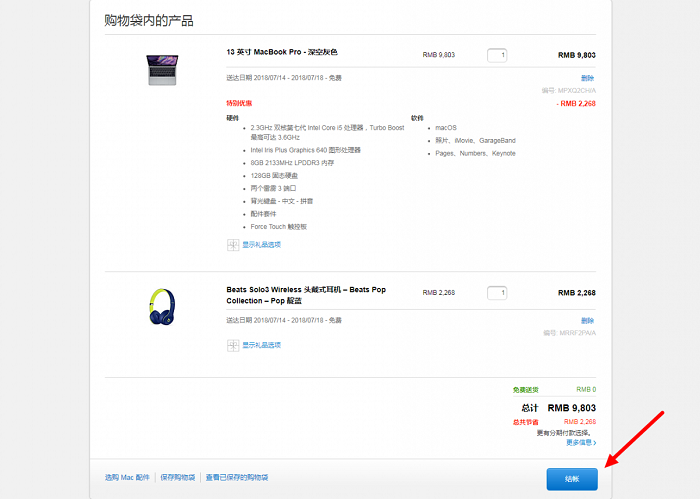
Task: Open 选购 Mac 配件 link
Action: point(127,478)
